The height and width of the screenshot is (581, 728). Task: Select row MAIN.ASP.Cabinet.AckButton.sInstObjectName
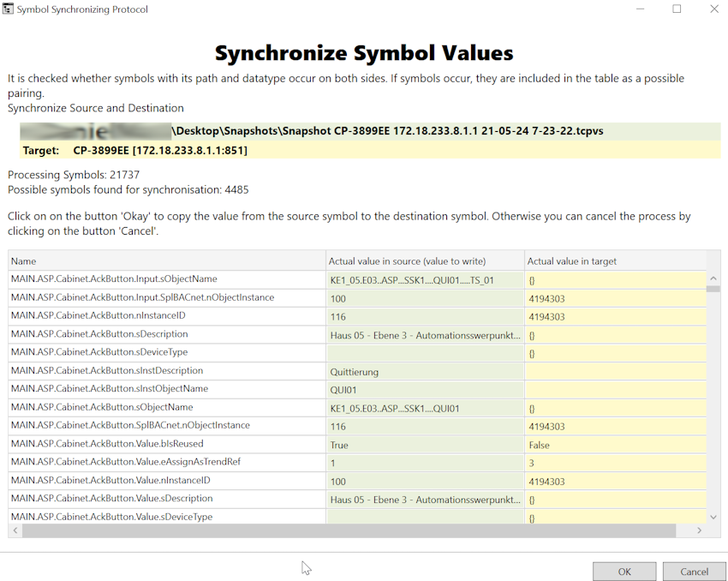tap(357, 390)
